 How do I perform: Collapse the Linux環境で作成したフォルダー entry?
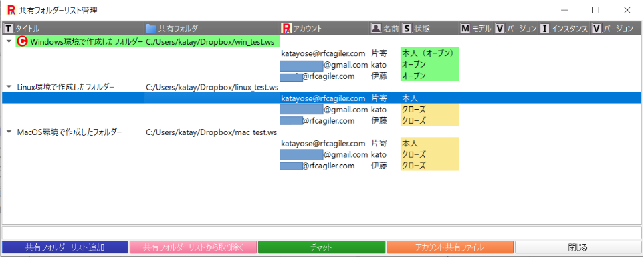tap(9, 87)
